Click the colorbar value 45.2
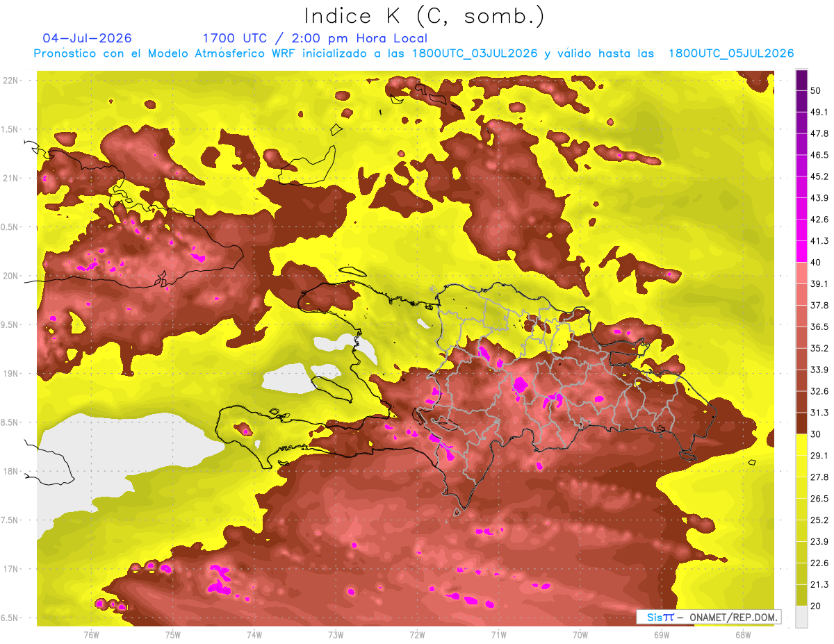Image resolution: width=834 pixels, height=644 pixels. pos(819,176)
